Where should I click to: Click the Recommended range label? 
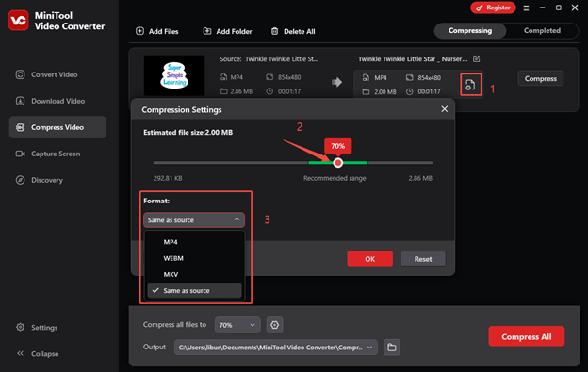click(x=335, y=178)
